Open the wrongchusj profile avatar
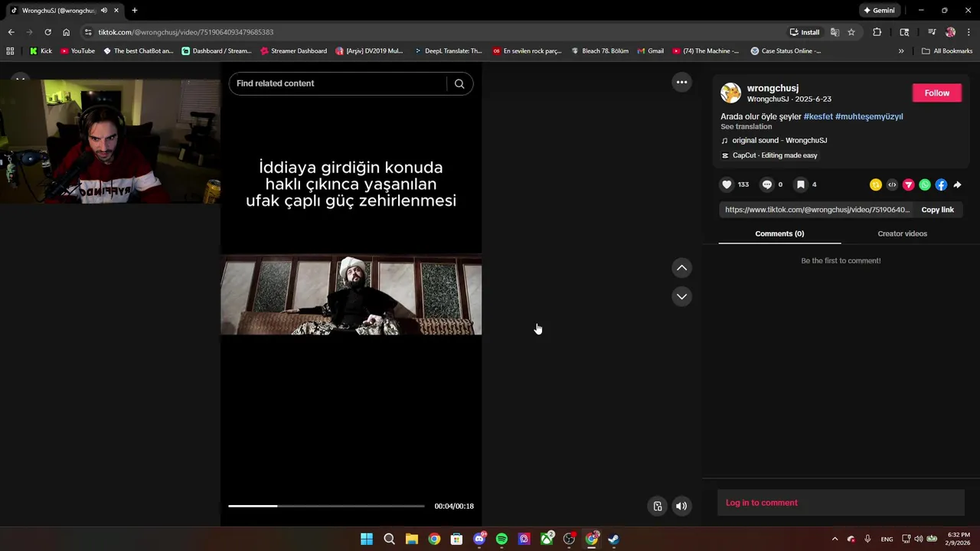This screenshot has height=551, width=980. point(730,93)
